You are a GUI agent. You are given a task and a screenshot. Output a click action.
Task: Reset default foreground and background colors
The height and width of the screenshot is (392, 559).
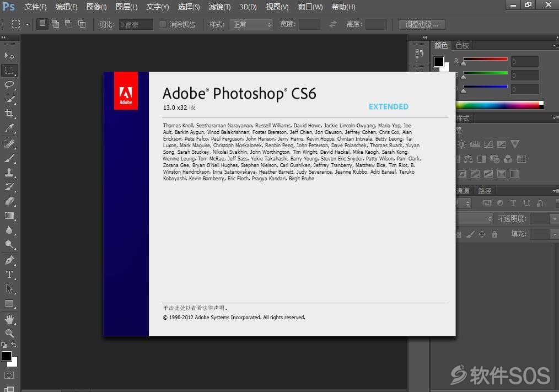click(x=4, y=345)
